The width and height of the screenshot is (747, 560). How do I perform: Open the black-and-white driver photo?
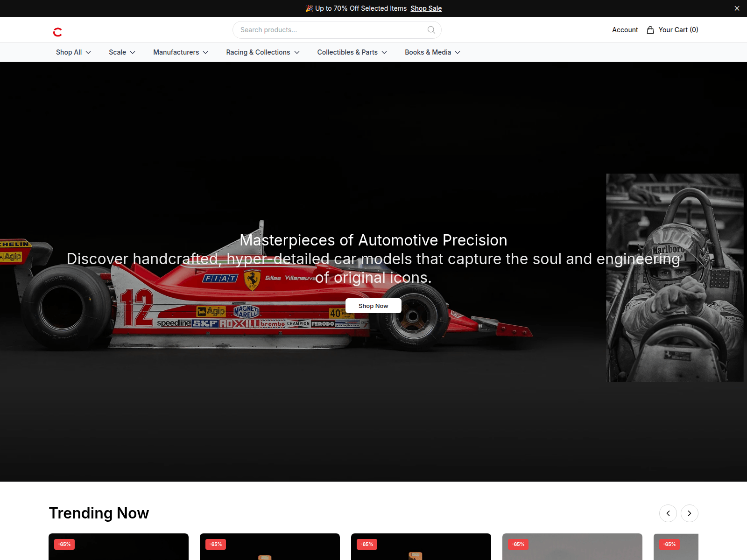click(675, 278)
